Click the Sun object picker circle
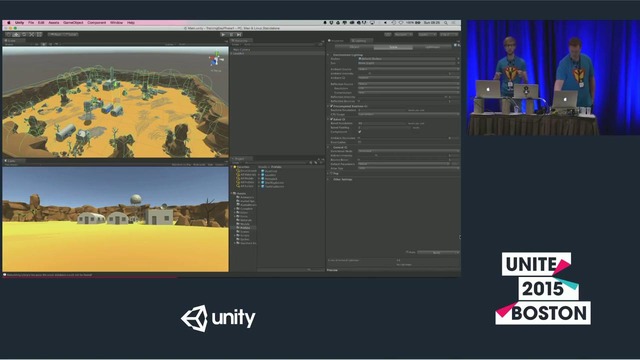Image resolution: width=640 pixels, height=360 pixels. click(x=458, y=63)
